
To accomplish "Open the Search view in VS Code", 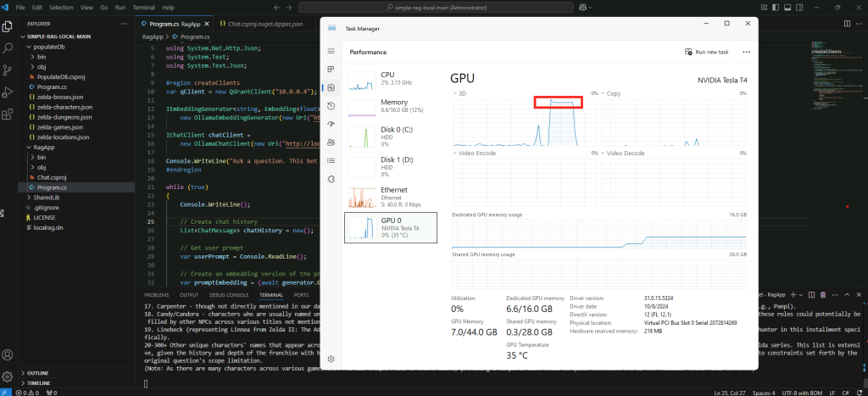I will 8,48.
